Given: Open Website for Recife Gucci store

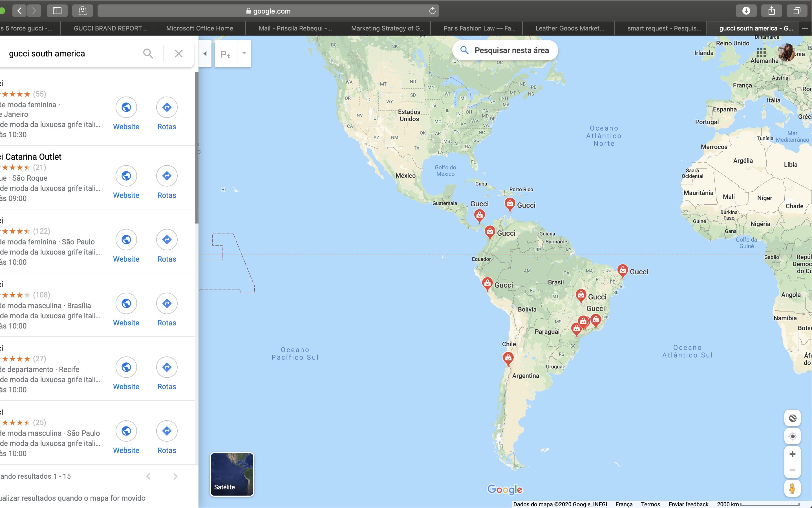Looking at the screenshot, I should [126, 367].
